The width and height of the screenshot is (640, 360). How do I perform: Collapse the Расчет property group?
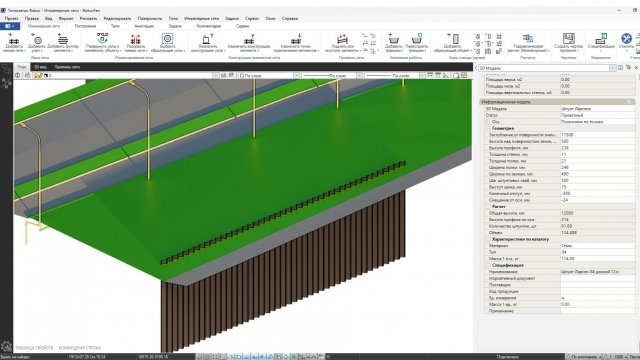tap(489, 207)
